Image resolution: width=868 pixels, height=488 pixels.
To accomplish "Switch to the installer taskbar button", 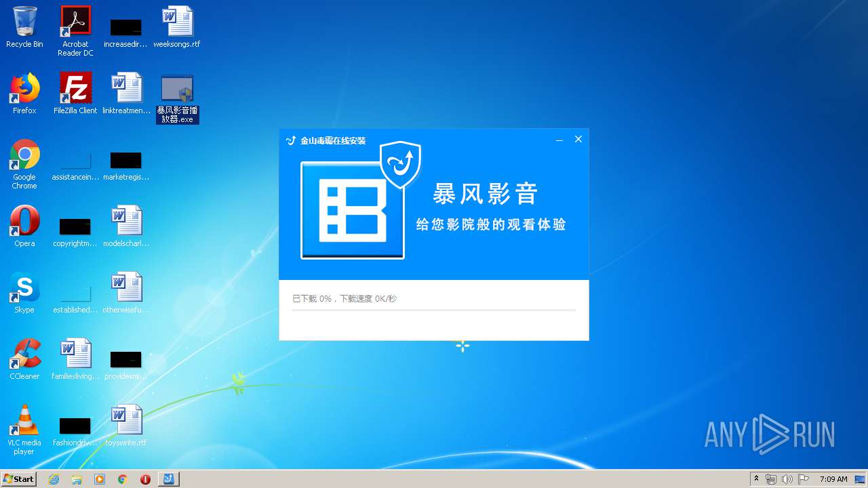I will point(169,479).
